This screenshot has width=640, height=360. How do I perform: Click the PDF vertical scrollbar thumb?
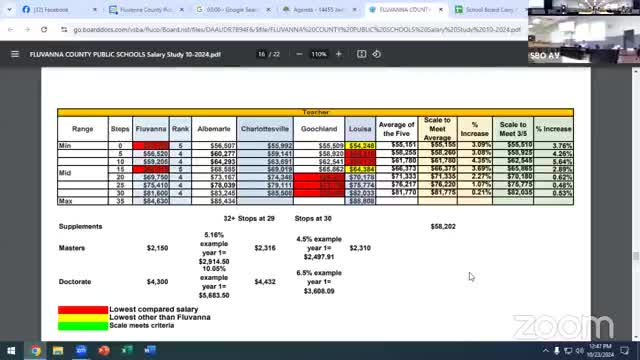point(636,256)
